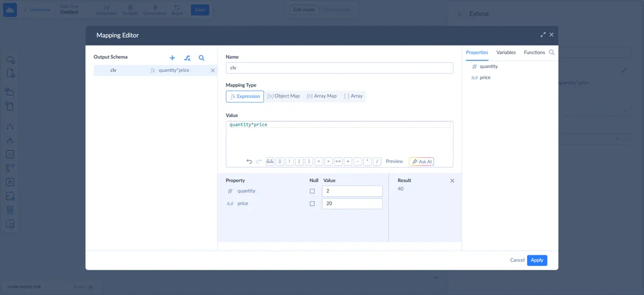Open Variables in the background top toolbar

[130, 10]
